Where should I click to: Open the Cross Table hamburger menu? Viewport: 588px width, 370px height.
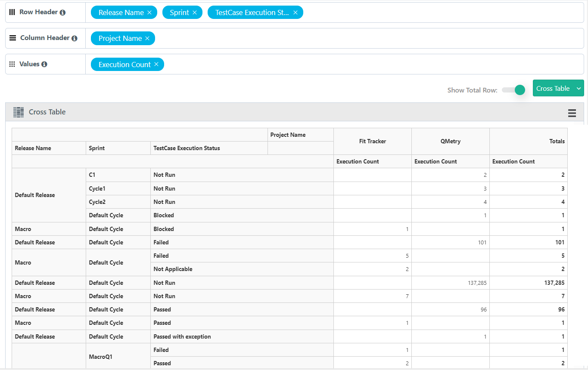[572, 113]
